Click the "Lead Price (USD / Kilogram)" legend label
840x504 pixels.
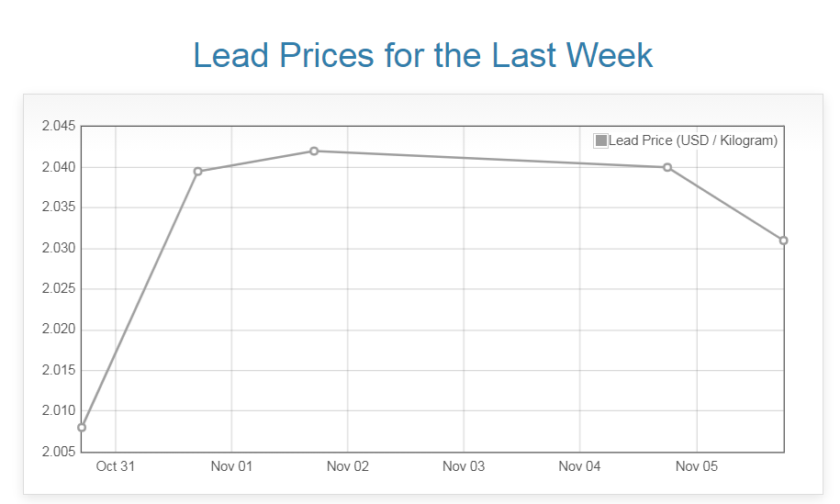coord(693,140)
